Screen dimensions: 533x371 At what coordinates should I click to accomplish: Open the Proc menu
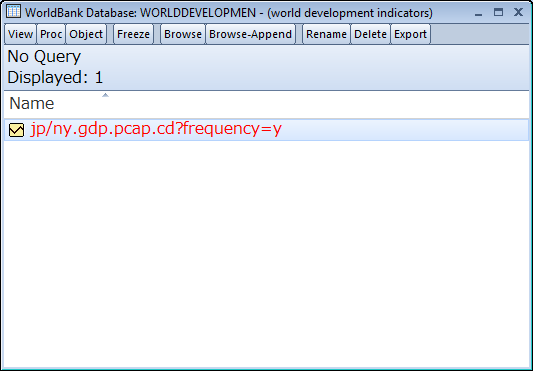pyautogui.click(x=51, y=34)
